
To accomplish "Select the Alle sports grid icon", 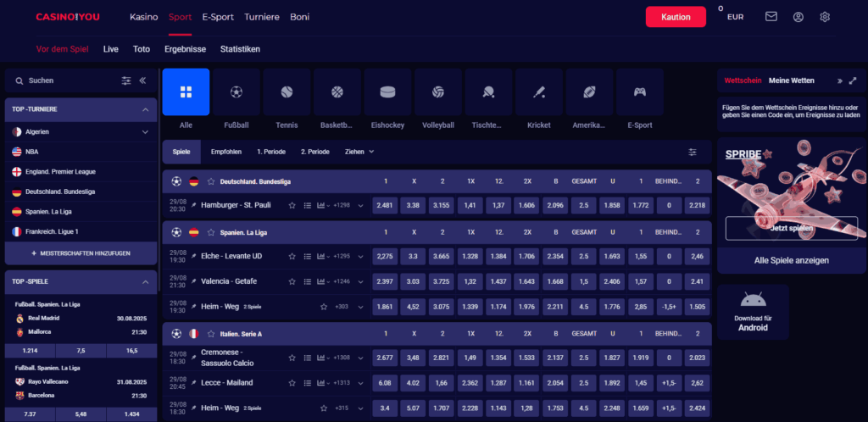I will pos(186,92).
